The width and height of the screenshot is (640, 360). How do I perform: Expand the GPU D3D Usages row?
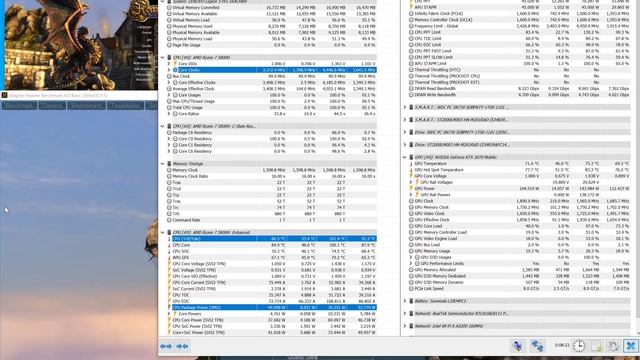(411, 257)
